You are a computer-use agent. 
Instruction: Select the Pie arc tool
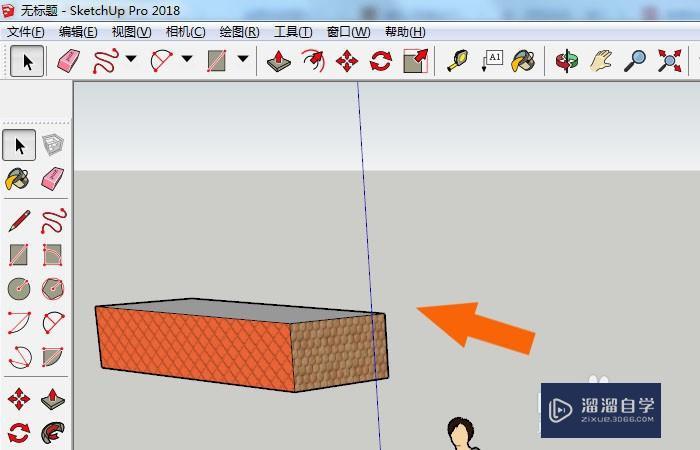pos(53,357)
